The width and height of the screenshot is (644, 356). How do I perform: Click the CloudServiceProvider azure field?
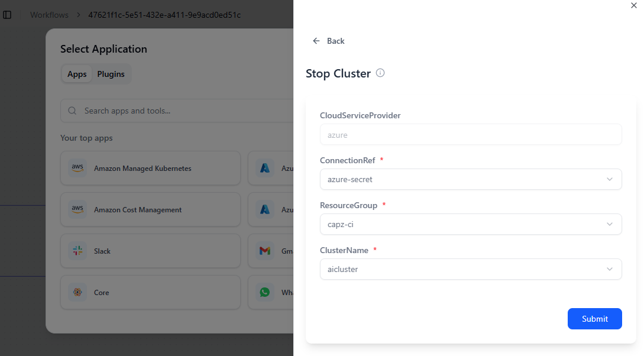coord(470,135)
